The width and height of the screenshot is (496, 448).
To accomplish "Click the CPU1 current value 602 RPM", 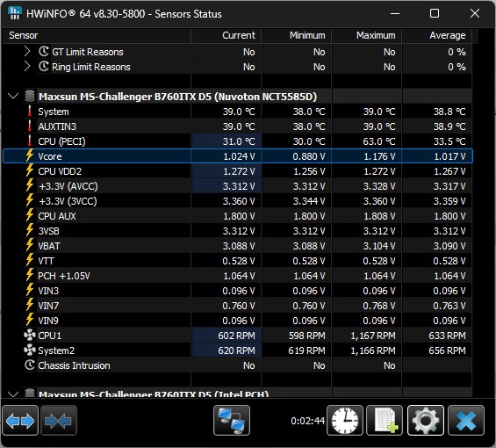I will (x=236, y=336).
